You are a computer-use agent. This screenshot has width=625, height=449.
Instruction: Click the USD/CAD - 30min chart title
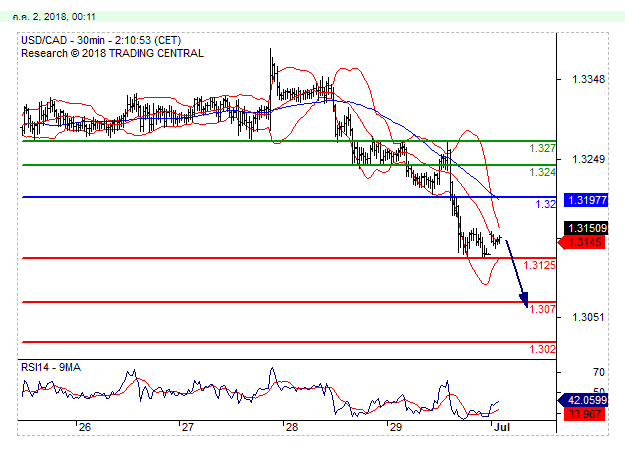coord(101,40)
